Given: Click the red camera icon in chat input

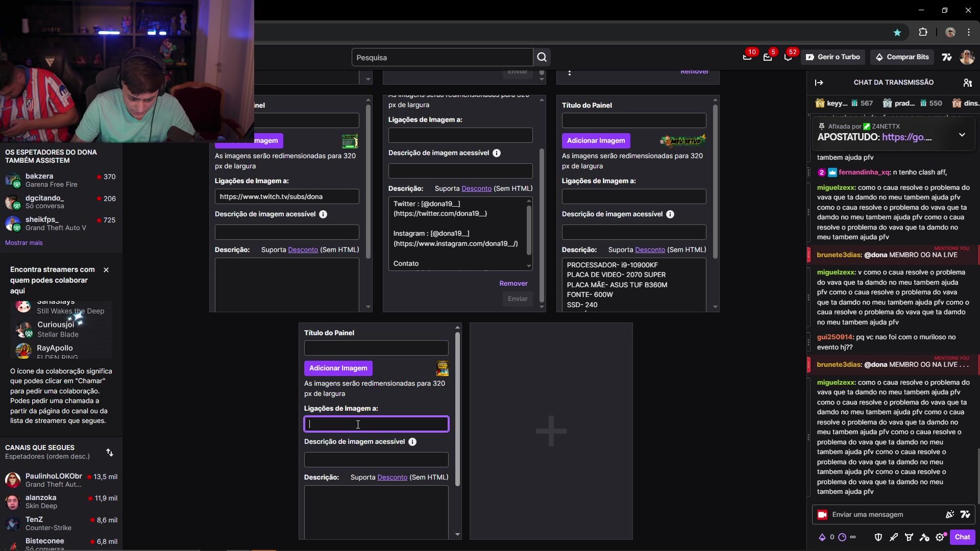Looking at the screenshot, I should click(x=822, y=515).
